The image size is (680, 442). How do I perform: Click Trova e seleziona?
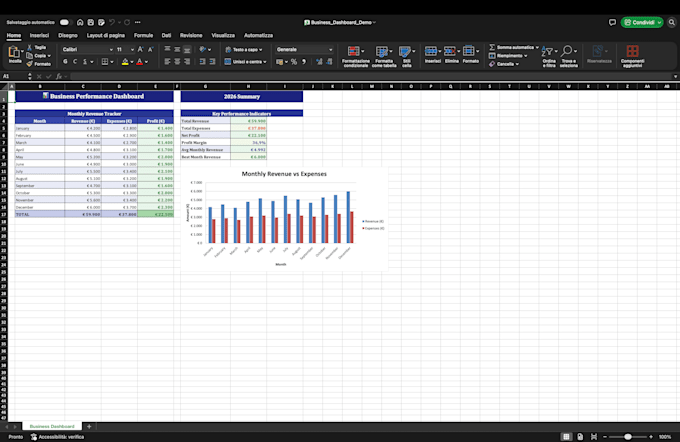coord(569,56)
